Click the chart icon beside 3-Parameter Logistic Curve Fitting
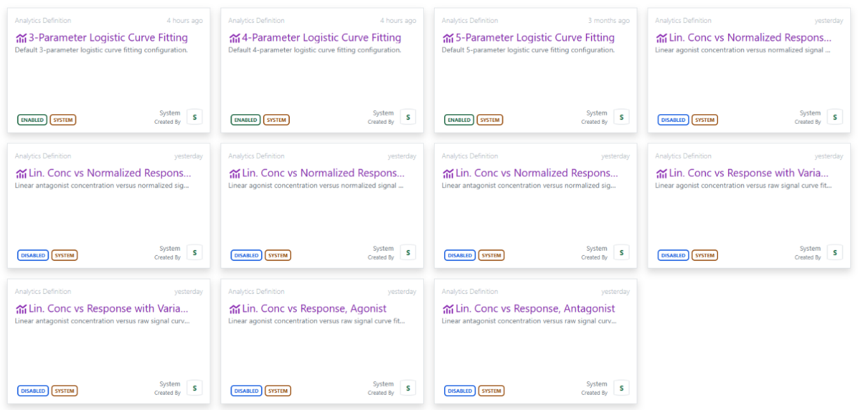Screen dimensions: 868x410 click(x=21, y=38)
